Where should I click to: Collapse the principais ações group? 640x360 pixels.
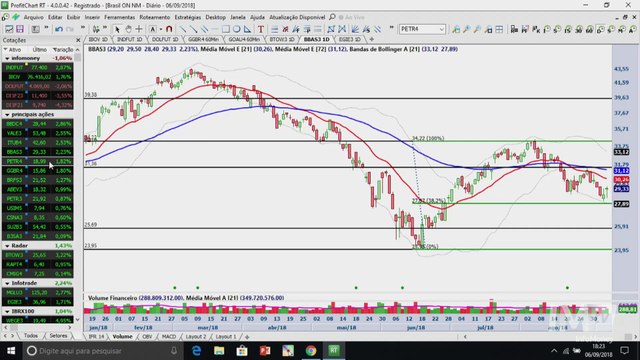[x=7, y=115]
